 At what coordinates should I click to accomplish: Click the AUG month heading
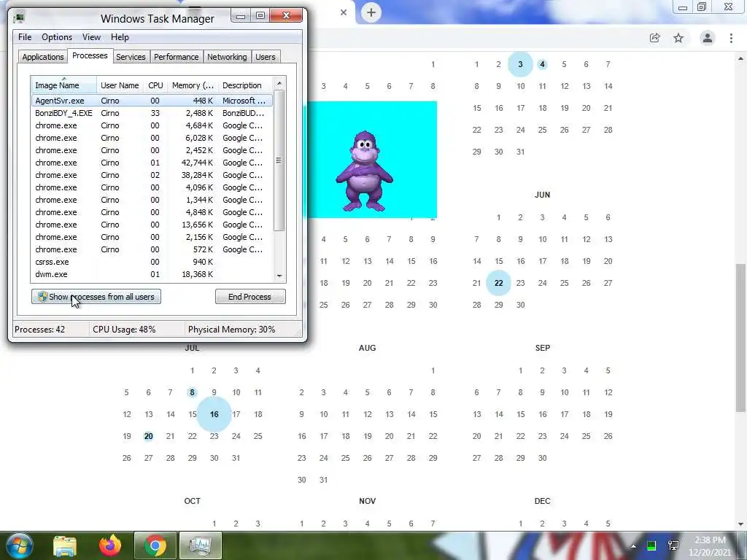pos(368,348)
